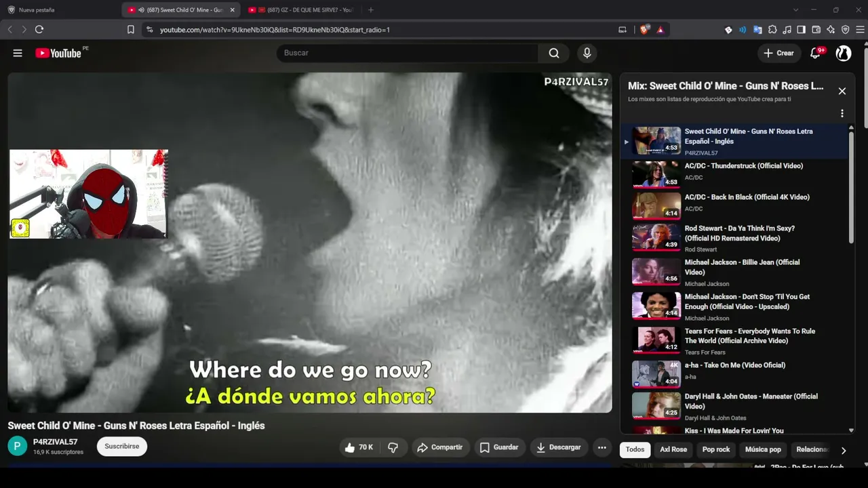Select the Todos filter chip
The width and height of the screenshot is (868, 488).
tap(635, 449)
